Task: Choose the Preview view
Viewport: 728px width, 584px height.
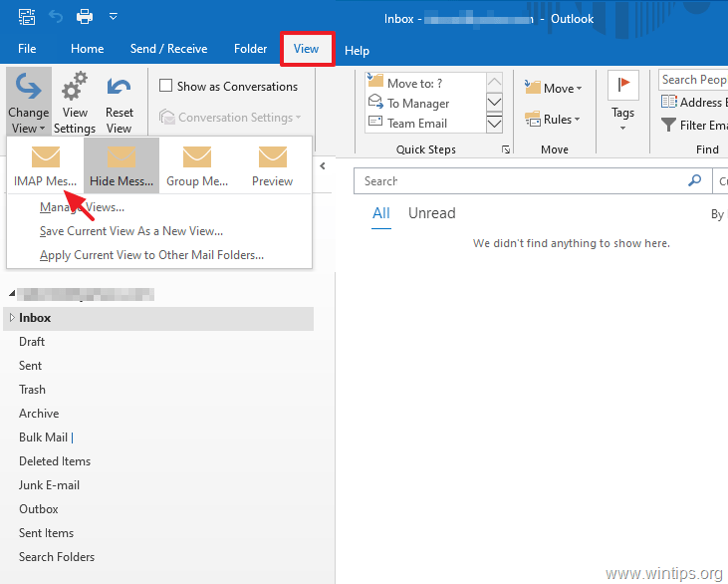Action: [x=272, y=165]
